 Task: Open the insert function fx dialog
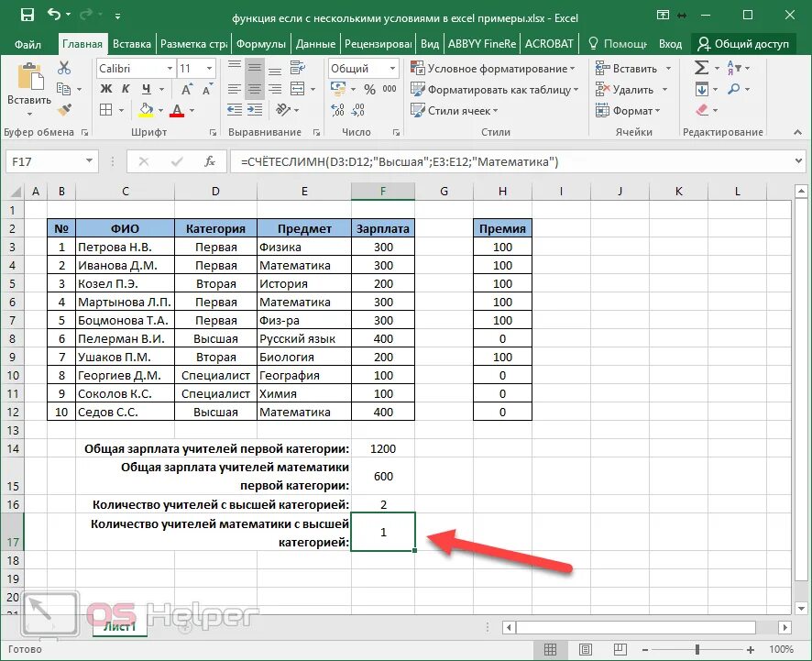pos(210,161)
